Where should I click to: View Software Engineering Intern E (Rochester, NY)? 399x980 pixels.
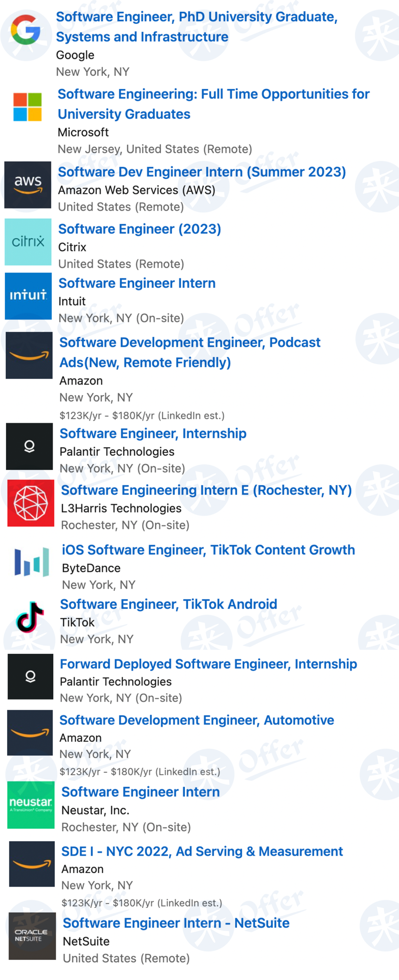tap(207, 490)
